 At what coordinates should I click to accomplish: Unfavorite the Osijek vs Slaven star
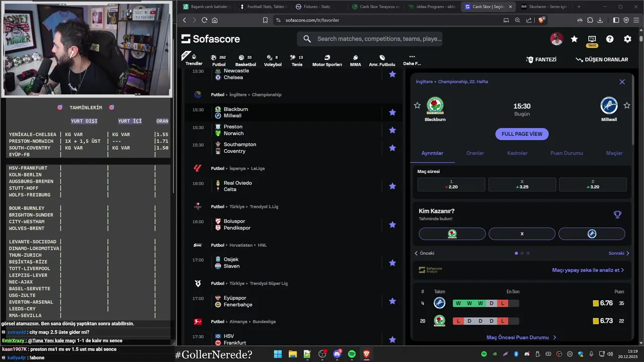[392, 263]
